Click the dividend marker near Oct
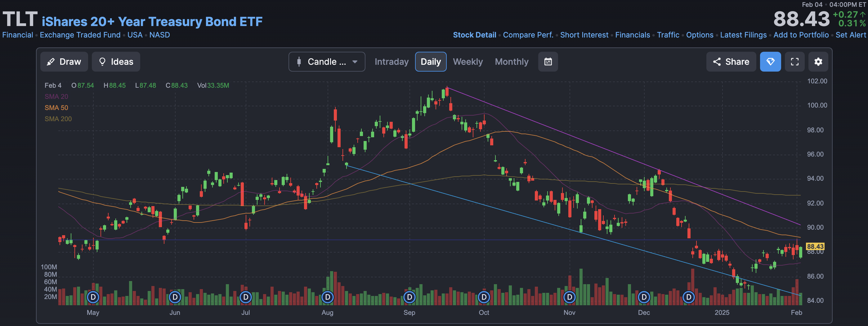This screenshot has width=868, height=326. point(484,297)
